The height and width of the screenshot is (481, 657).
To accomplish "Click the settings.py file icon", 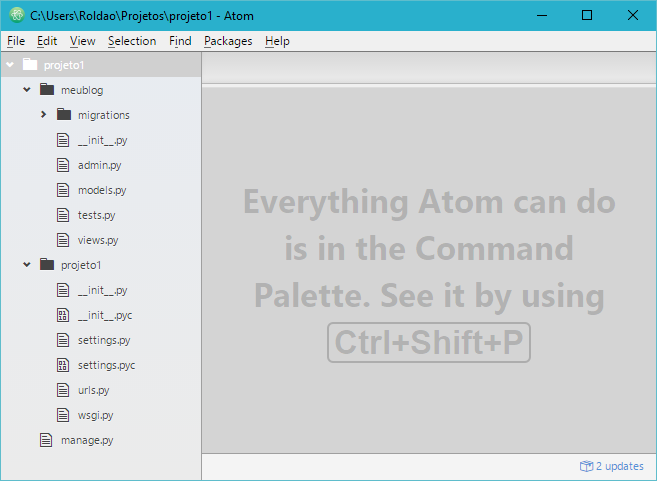I will [63, 340].
